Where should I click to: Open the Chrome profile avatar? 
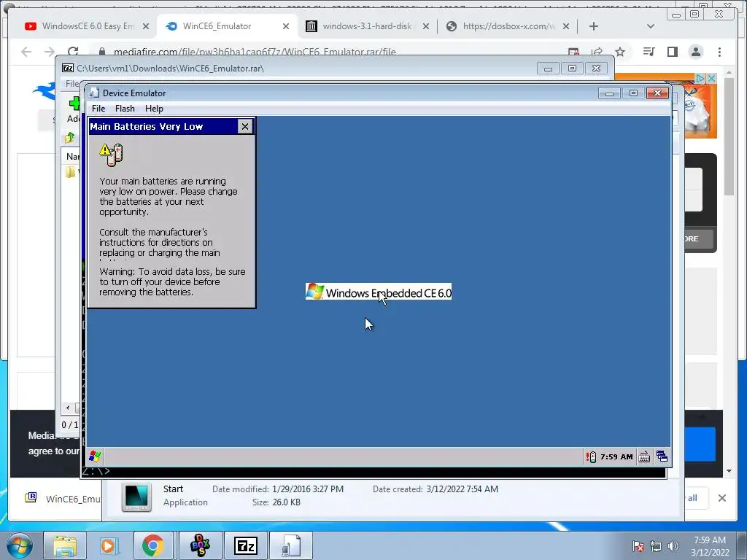click(696, 52)
